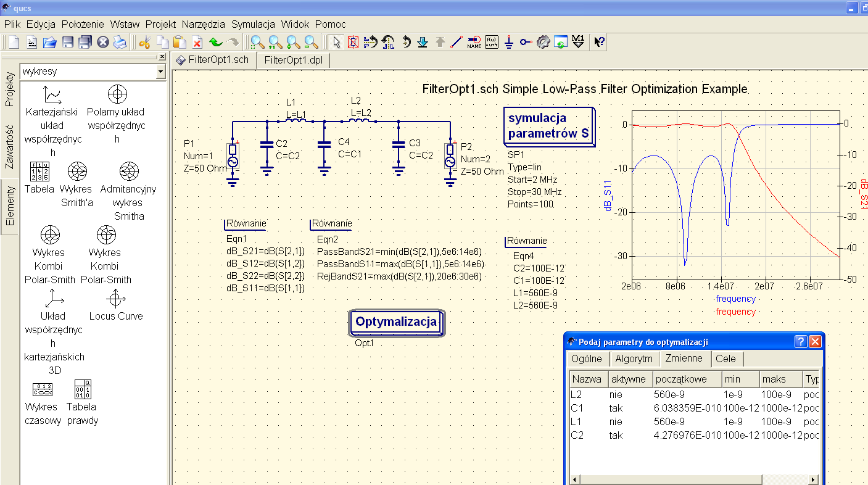Click the set marker M1 toolbar icon
Image resolution: width=868 pixels, height=485 pixels.
(578, 42)
